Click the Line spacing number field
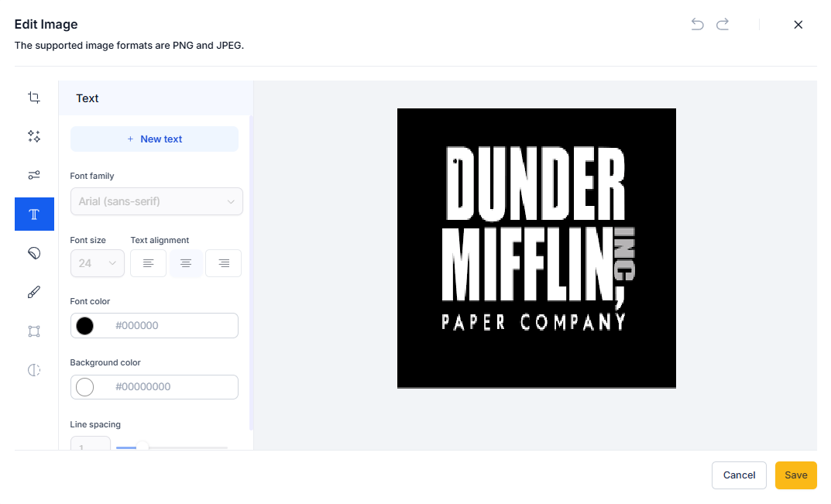 (91, 444)
